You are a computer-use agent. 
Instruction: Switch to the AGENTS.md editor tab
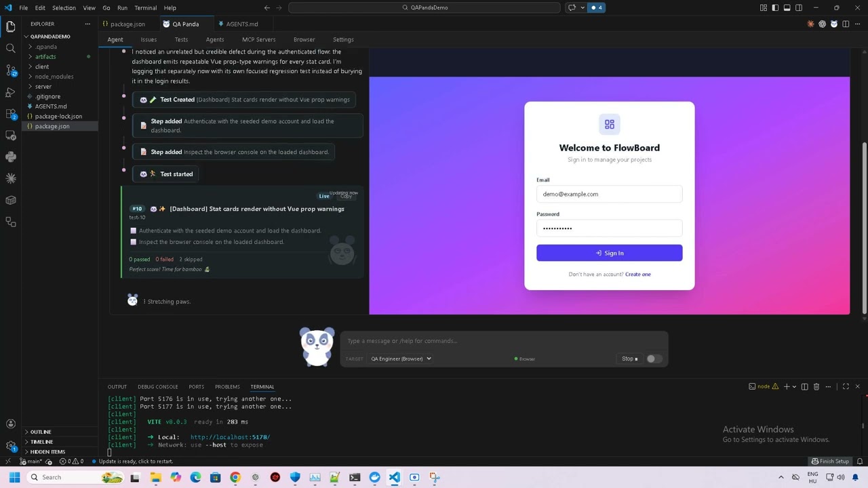click(241, 24)
